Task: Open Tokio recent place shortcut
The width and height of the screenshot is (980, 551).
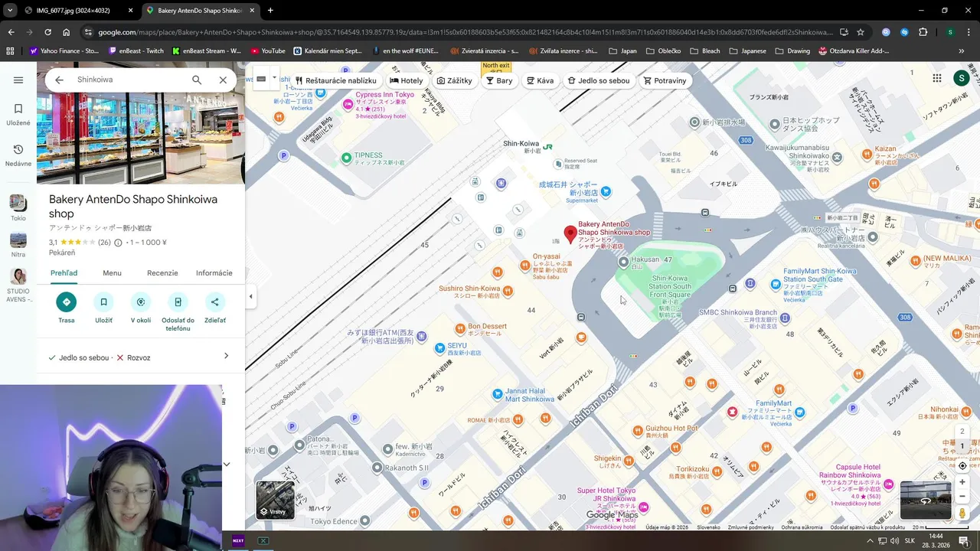Action: 18,207
